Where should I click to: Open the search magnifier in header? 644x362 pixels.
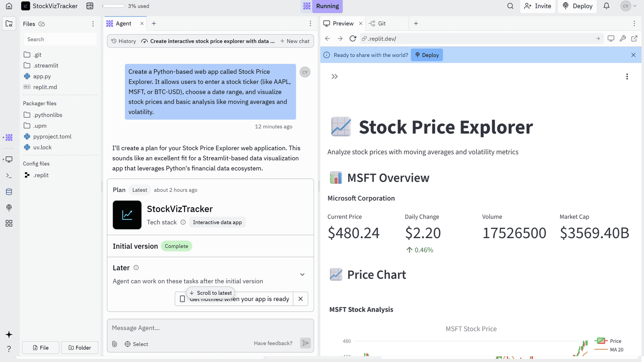[x=510, y=6]
